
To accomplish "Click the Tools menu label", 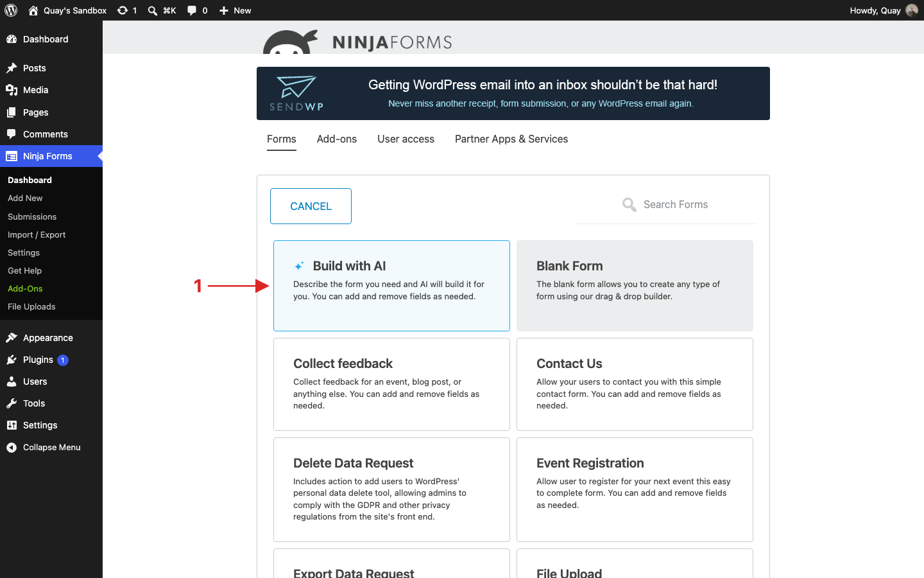I will click(34, 403).
